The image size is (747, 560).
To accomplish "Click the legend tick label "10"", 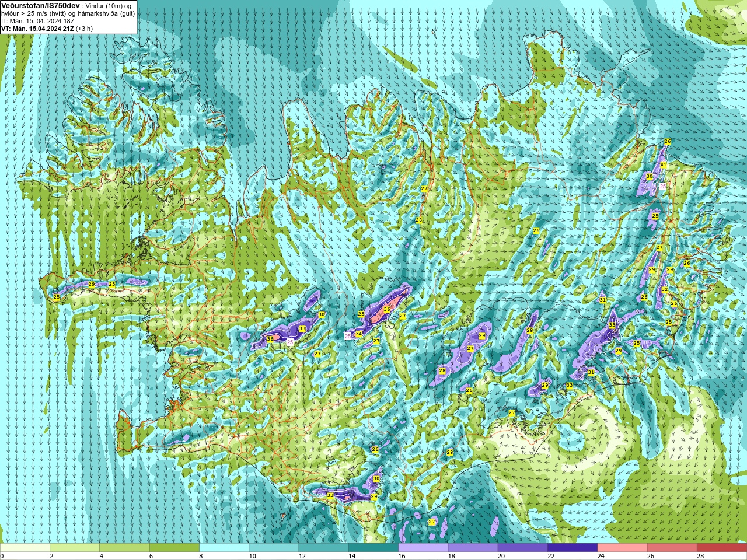I will pyautogui.click(x=252, y=556).
